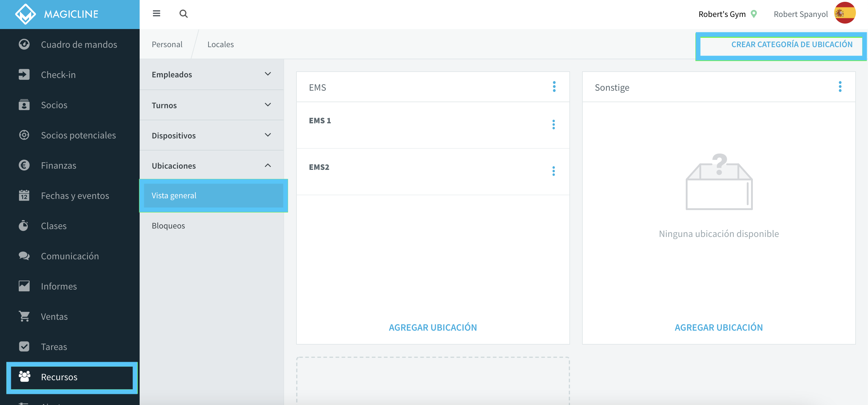Click the Dispositivos section label
Viewport: 868px width, 405px height.
(173, 135)
